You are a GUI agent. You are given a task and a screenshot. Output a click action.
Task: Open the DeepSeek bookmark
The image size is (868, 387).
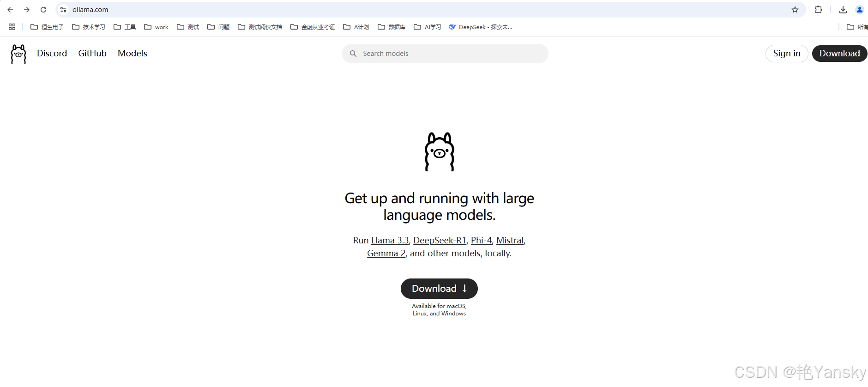pyautogui.click(x=481, y=27)
